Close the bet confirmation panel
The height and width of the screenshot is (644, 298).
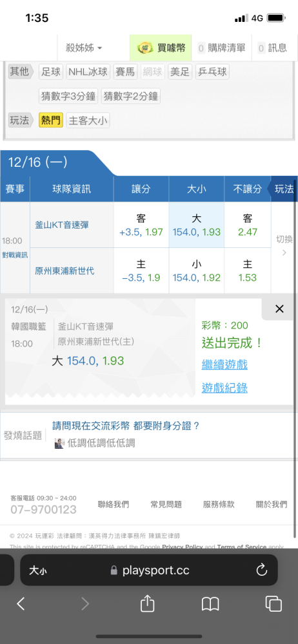(x=279, y=309)
